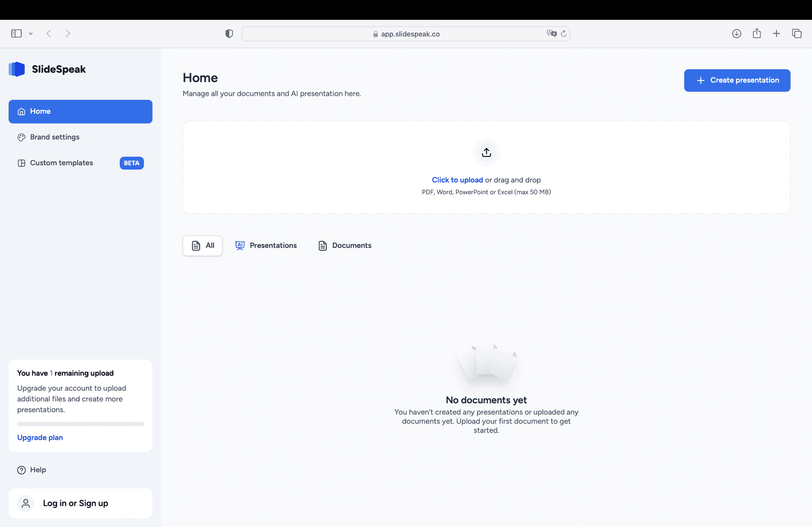This screenshot has height=527, width=812.
Task: Click the Upgrade plan link
Action: 40,437
